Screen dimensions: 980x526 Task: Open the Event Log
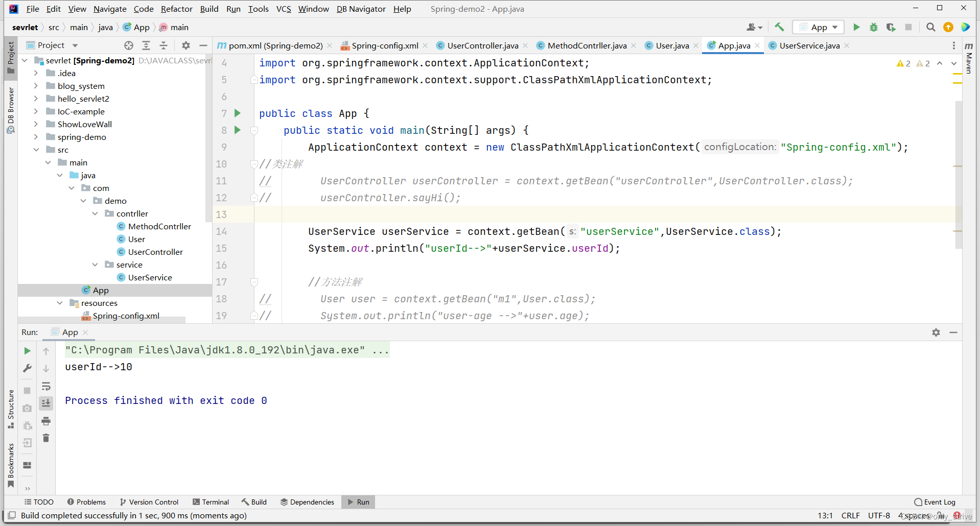tap(935, 502)
